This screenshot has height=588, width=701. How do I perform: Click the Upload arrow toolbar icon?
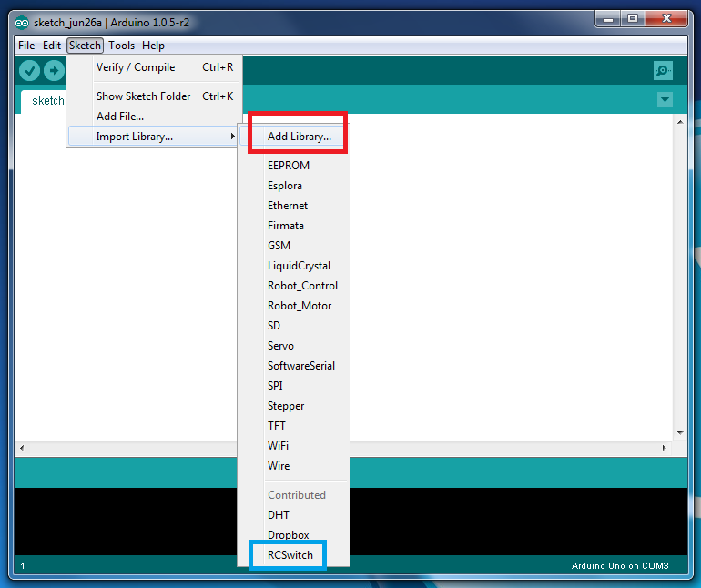click(54, 71)
